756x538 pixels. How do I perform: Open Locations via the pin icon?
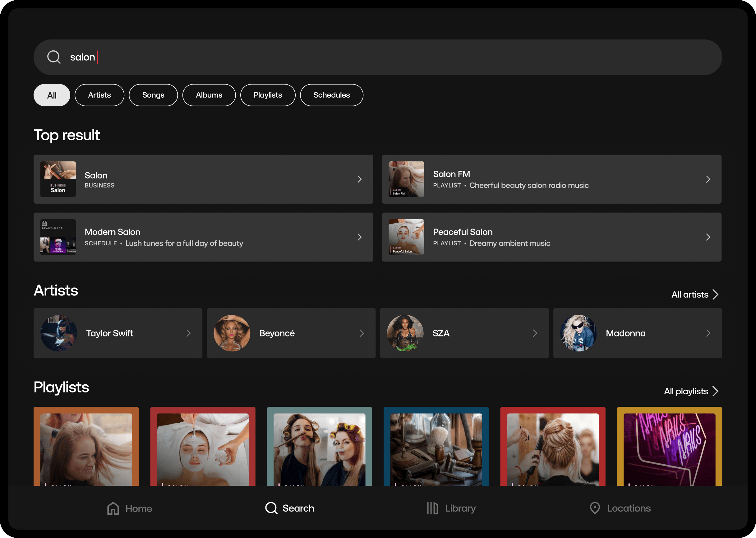pyautogui.click(x=595, y=508)
